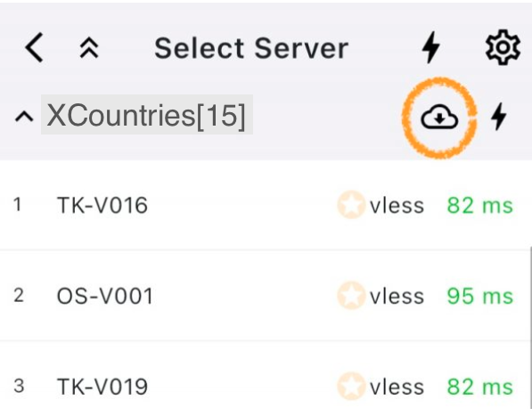Viewport: 532px width, 416px height.
Task: Test XCountries group latency lightning bolt
Action: click(499, 117)
